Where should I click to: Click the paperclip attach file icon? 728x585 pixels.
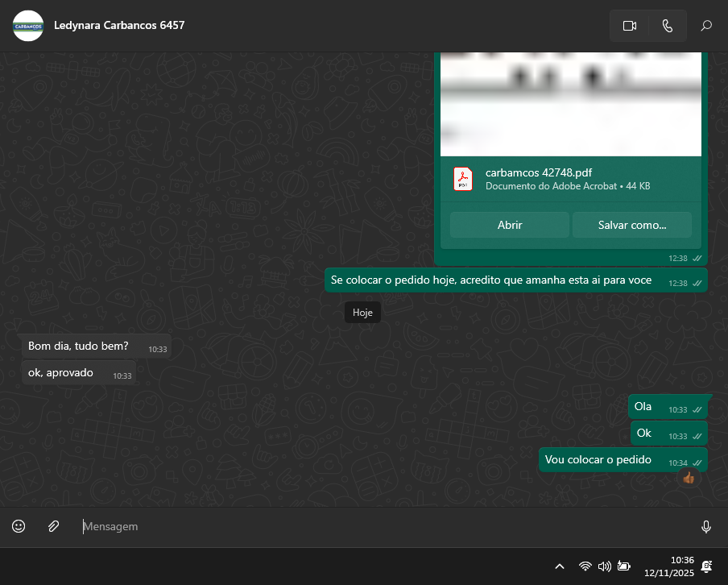pos(53,526)
